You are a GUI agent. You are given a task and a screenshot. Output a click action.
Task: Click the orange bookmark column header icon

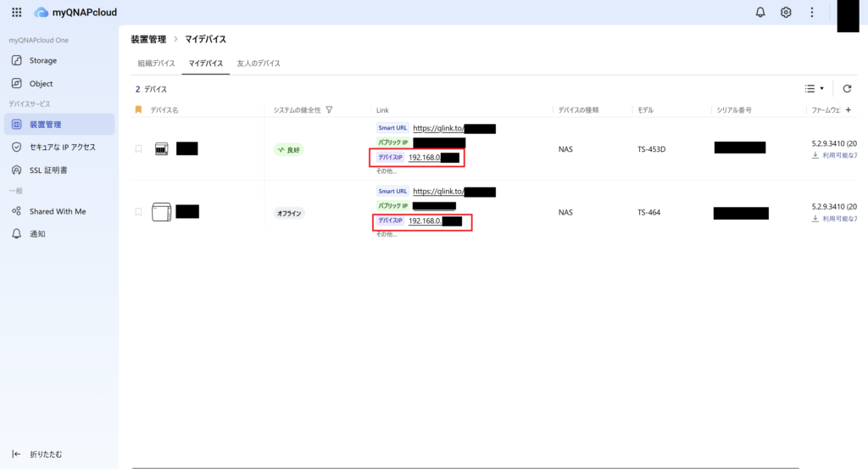(138, 109)
